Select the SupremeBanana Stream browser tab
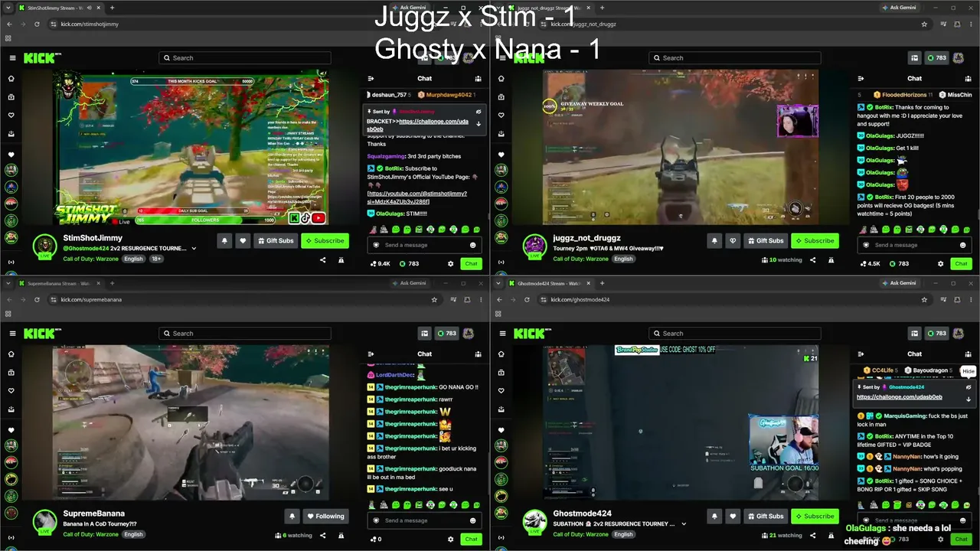Viewport: 980px width, 551px height. (60, 283)
